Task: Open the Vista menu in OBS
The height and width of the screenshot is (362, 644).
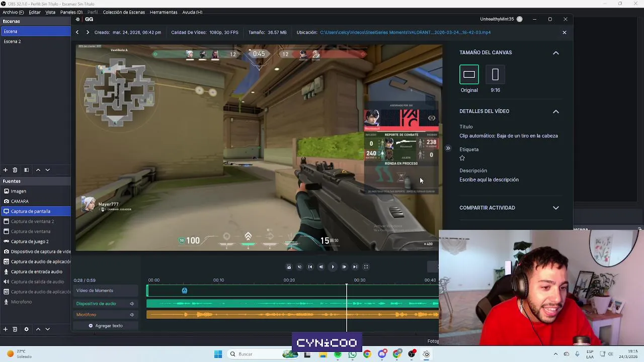Action: (50, 12)
